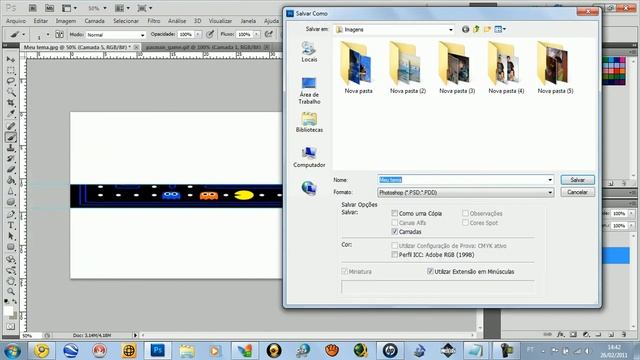640x360 pixels.
Task: Select the Path Selection arrow tool
Action: click(11, 236)
